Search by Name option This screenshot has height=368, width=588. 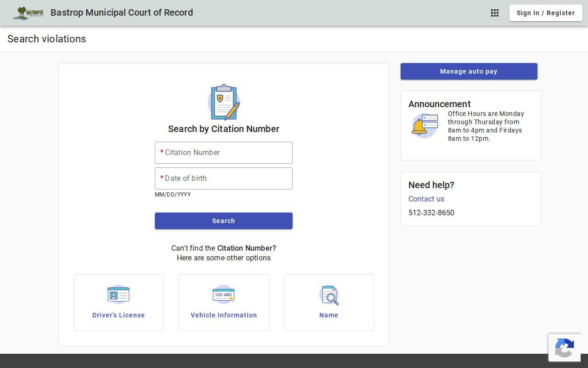click(x=329, y=303)
